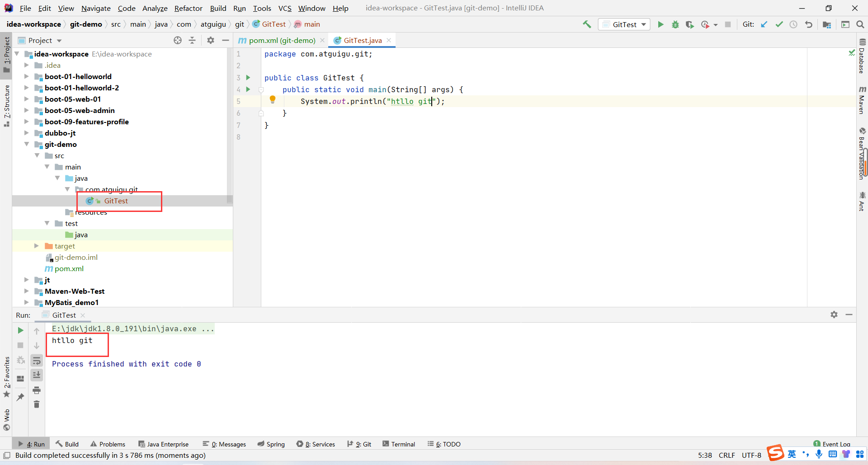This screenshot has height=465, width=868.
Task: Expand the dubbo-jt module
Action: 26,133
